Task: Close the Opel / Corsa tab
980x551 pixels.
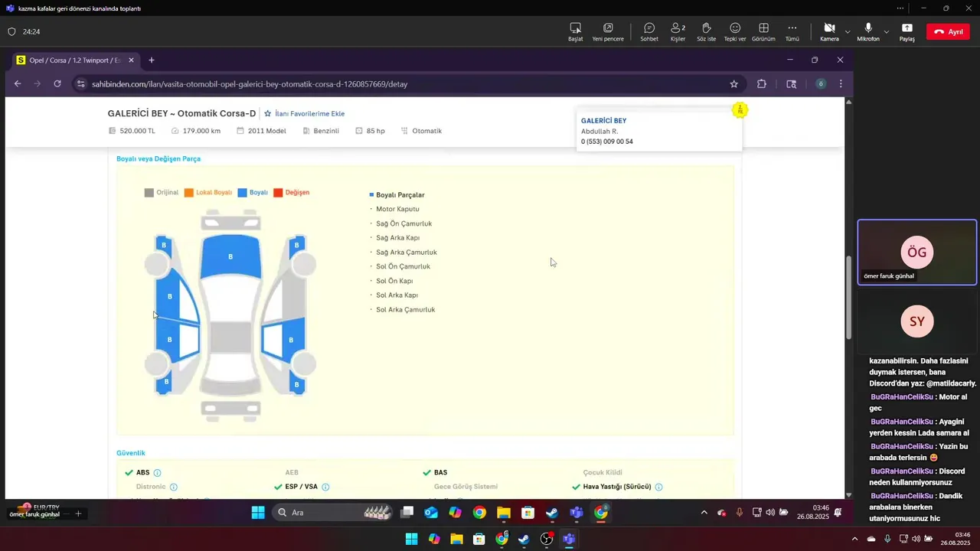Action: click(x=129, y=60)
